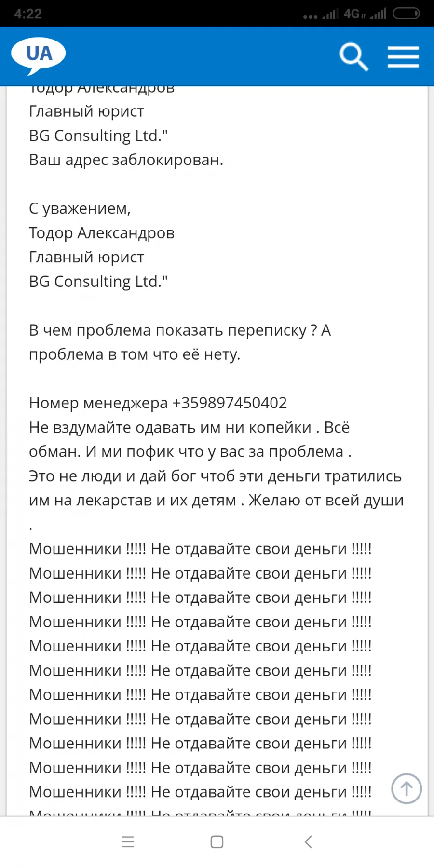Image resolution: width=434 pixels, height=868 pixels.
Task: Tap the UA speech-bubble logo
Action: point(39,56)
